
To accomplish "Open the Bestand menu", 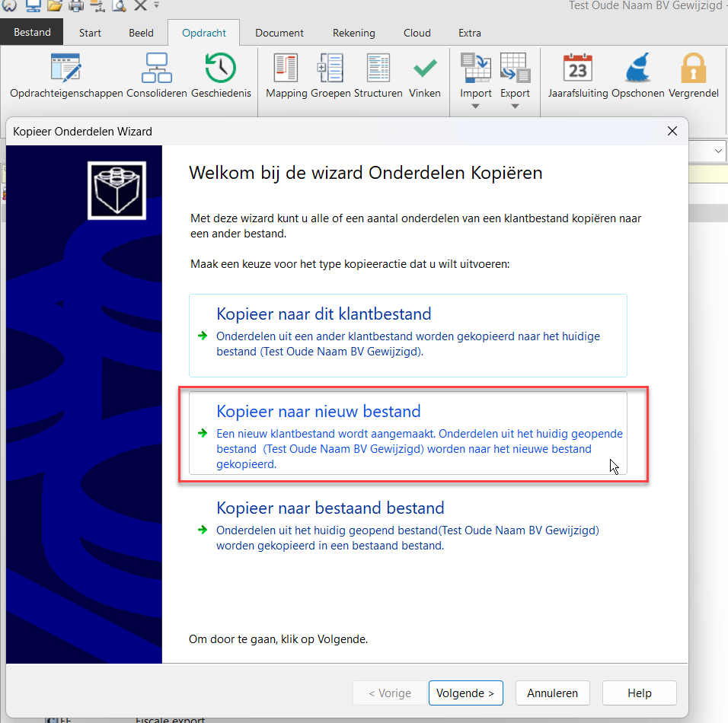I will 32,32.
